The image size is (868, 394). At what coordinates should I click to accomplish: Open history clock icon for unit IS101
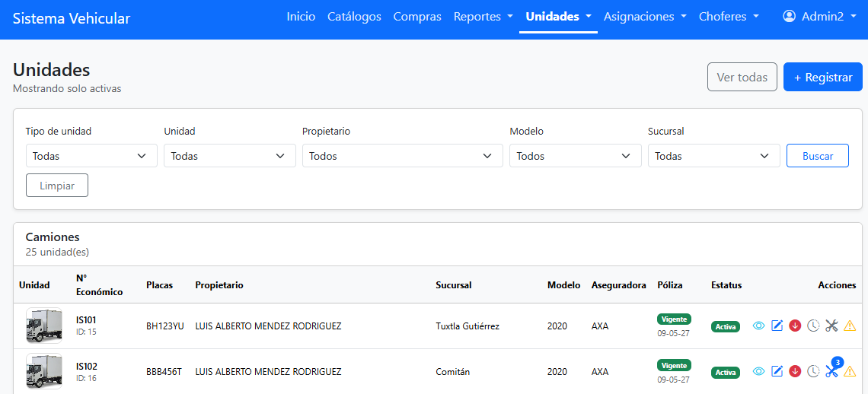813,326
